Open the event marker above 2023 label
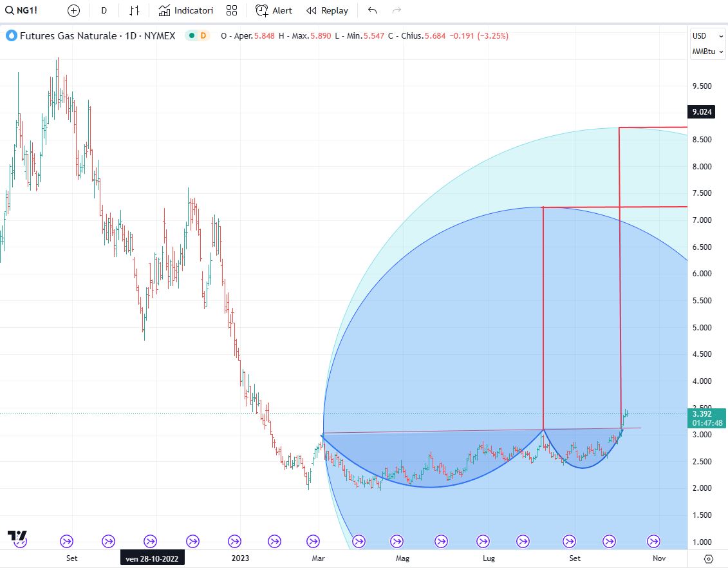Screen dimensions: 728x570 click(x=234, y=541)
